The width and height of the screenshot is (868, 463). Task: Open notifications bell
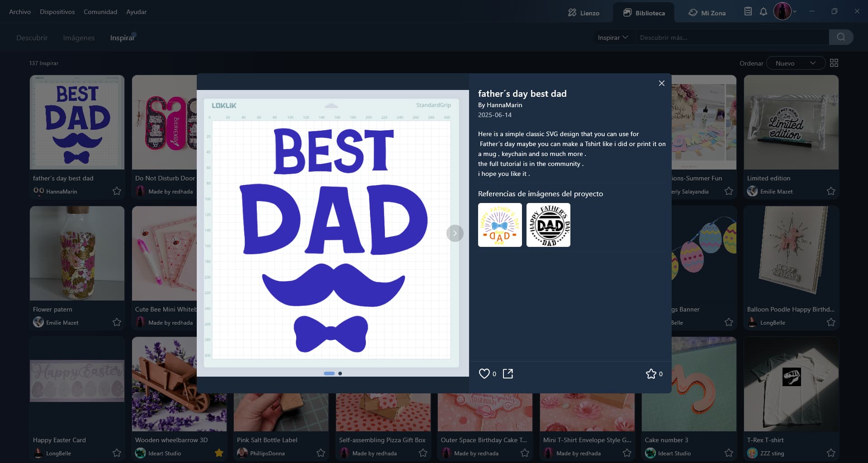pyautogui.click(x=764, y=12)
